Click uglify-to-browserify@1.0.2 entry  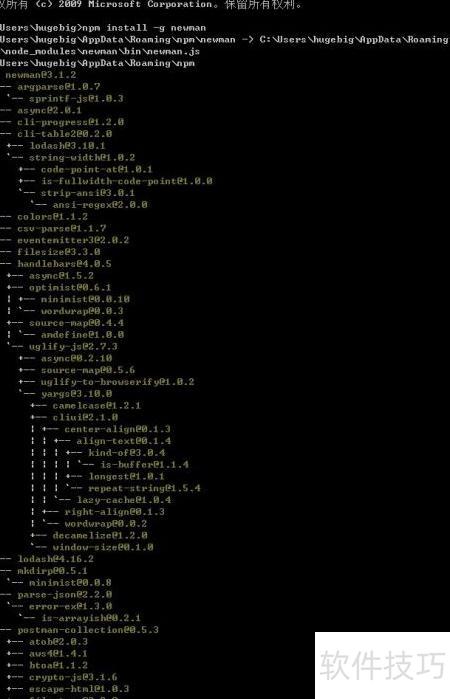point(117,382)
